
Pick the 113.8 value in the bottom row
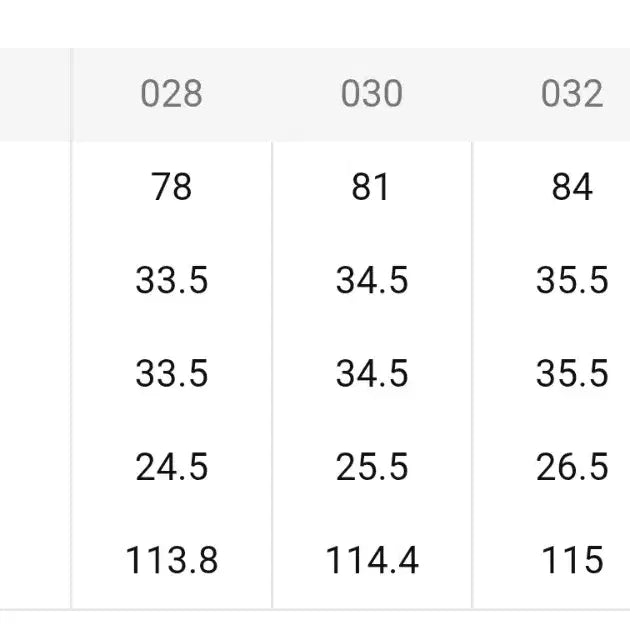[x=171, y=560]
